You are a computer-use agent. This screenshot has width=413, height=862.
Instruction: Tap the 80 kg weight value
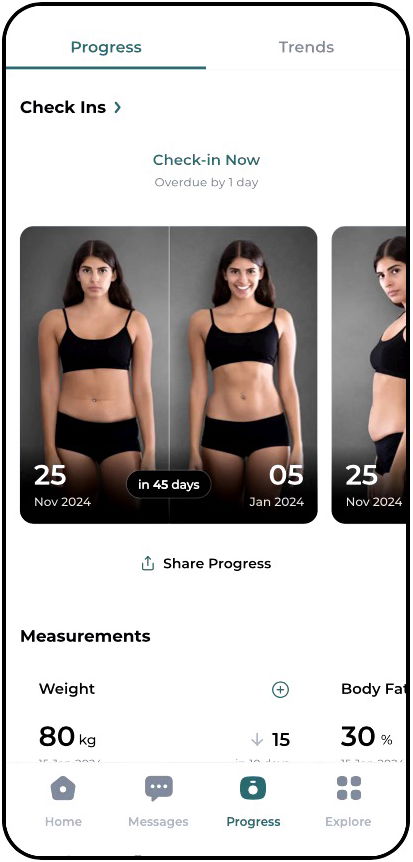(67, 737)
